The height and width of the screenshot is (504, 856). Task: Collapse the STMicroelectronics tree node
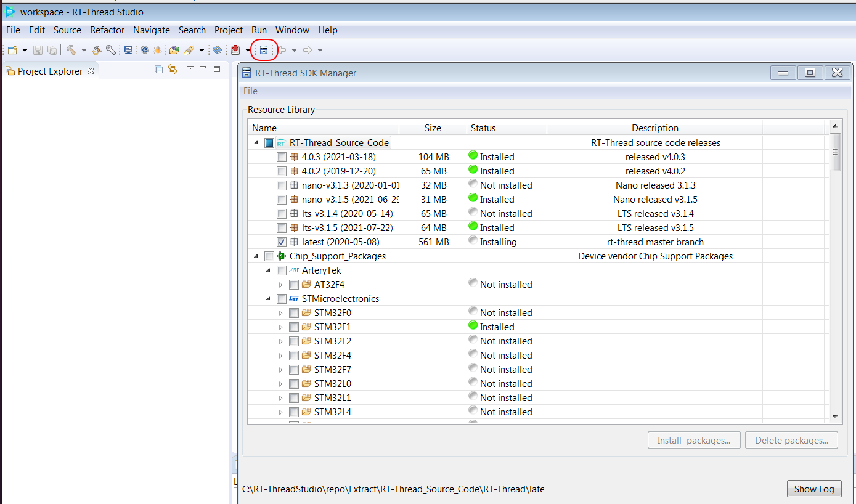pyautogui.click(x=269, y=299)
